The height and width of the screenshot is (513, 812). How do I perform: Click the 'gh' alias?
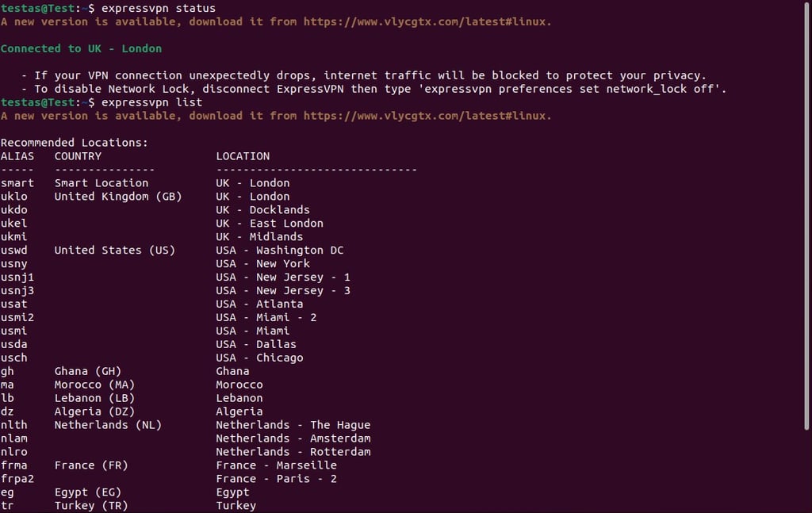7,372
